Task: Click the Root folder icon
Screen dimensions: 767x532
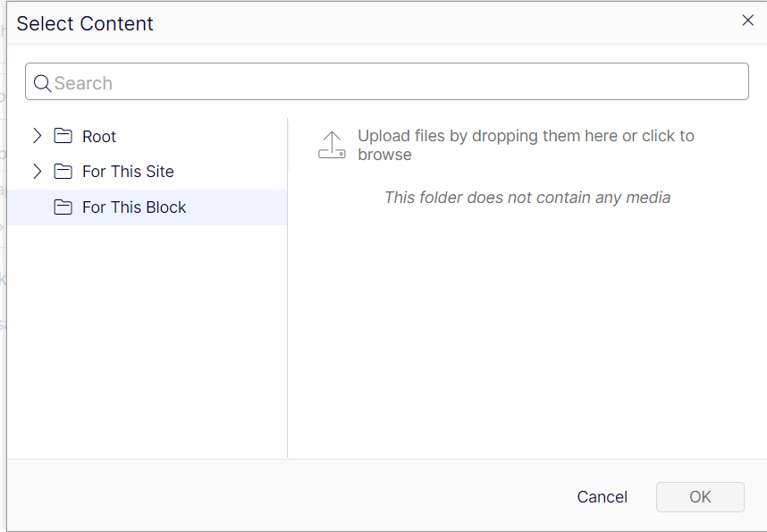Action: click(63, 136)
